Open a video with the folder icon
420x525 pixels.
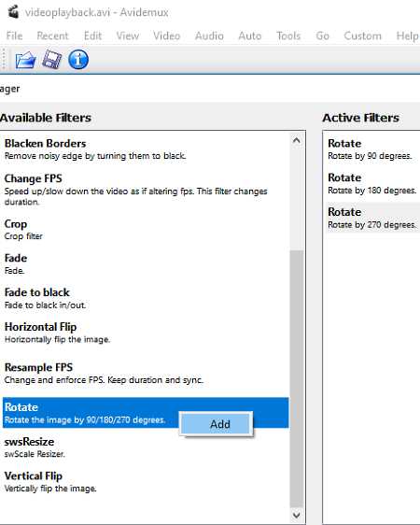pos(25,60)
